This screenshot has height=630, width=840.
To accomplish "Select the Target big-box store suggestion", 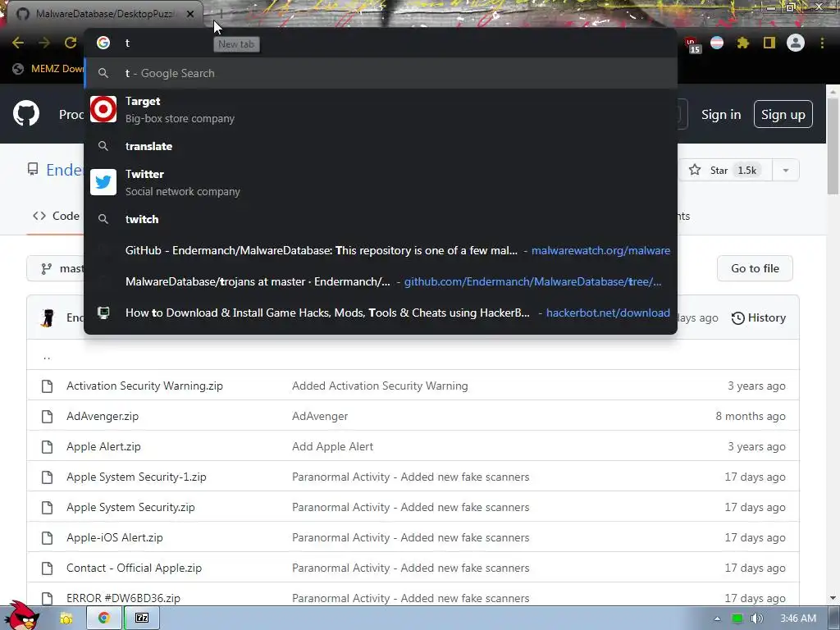I will tap(381, 110).
